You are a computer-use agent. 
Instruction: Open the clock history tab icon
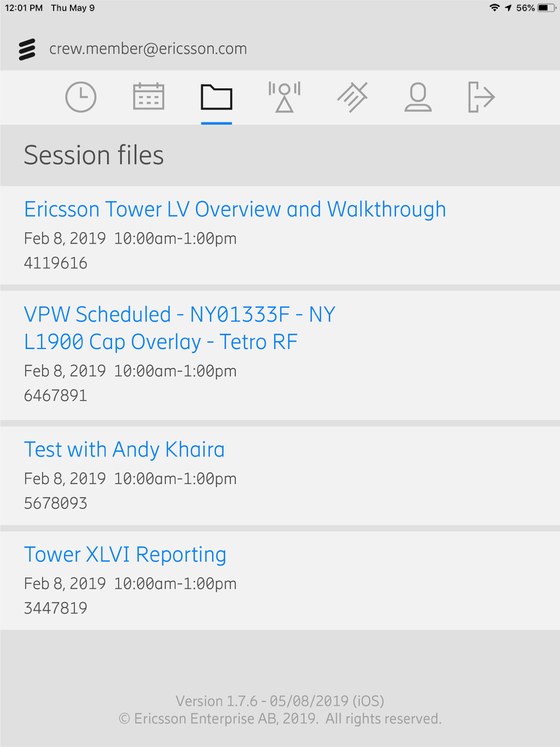pyautogui.click(x=81, y=97)
